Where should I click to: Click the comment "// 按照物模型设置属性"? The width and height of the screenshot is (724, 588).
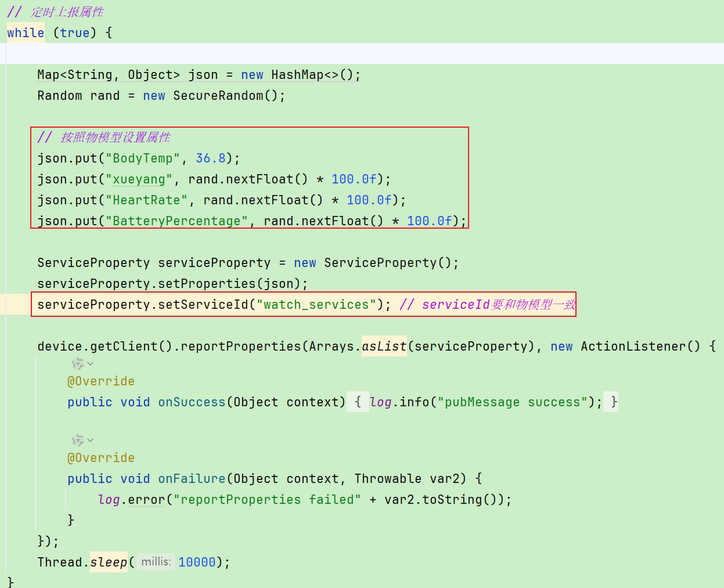tap(104, 138)
